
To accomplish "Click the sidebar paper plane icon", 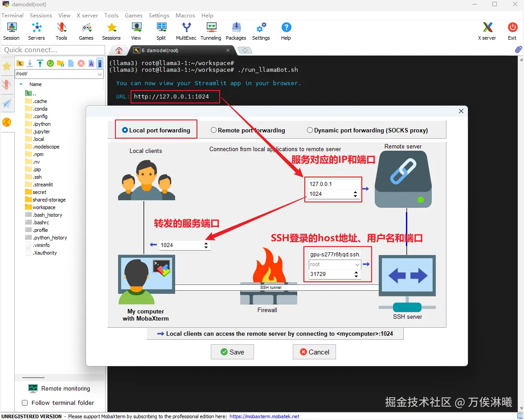I will click(7, 103).
